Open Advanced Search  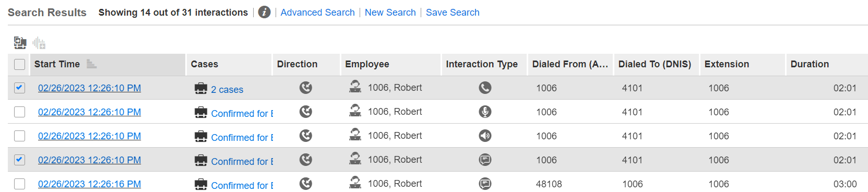(317, 12)
